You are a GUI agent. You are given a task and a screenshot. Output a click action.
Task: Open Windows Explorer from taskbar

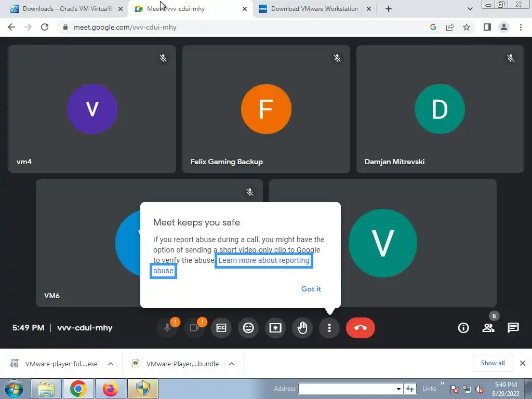click(x=46, y=389)
